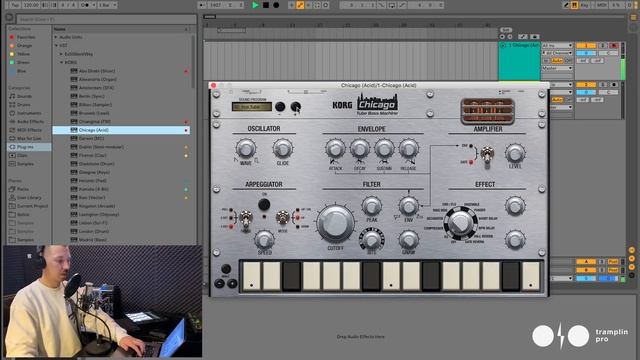Start playback with the green Play button
This screenshot has width=640, height=360.
pos(256,5)
